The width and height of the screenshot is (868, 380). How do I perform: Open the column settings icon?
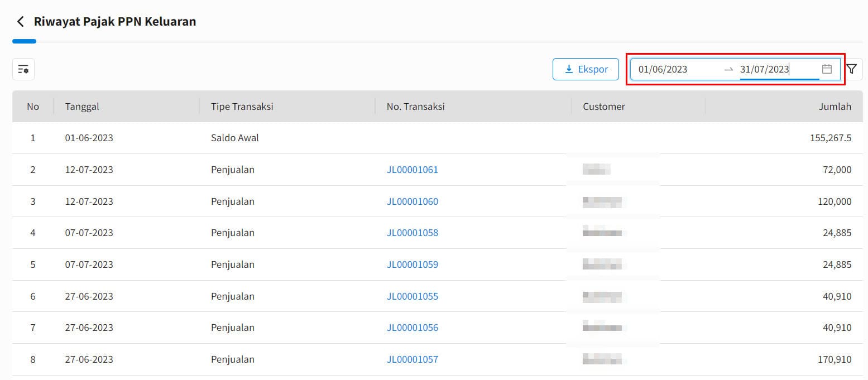click(23, 69)
